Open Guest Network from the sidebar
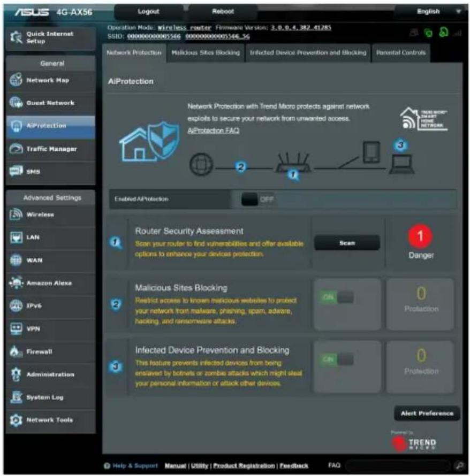470x476 pixels. (50, 103)
